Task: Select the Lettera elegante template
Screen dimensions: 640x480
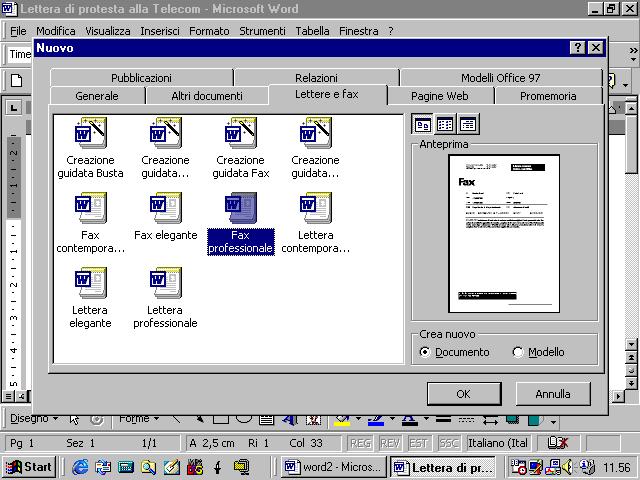Action: (90, 297)
